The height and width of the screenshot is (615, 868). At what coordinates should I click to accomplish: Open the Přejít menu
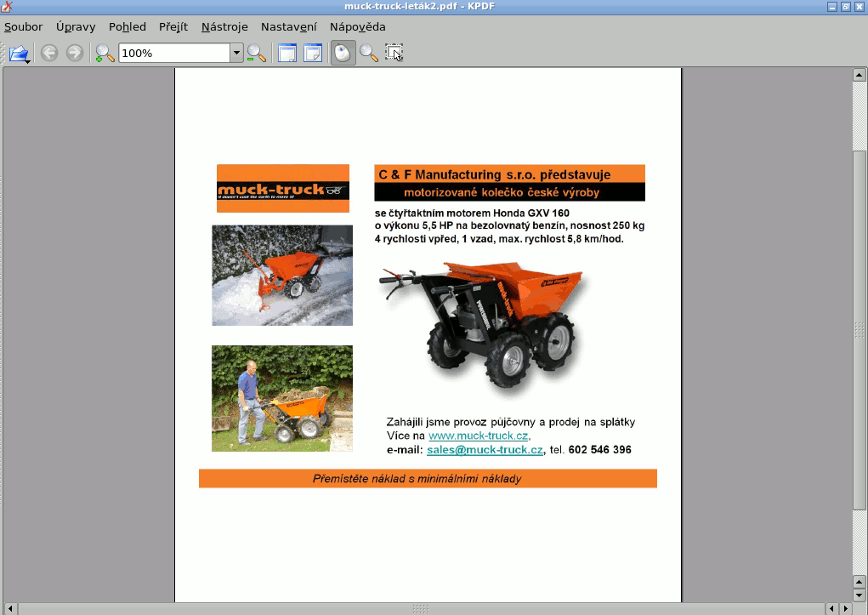tap(173, 26)
